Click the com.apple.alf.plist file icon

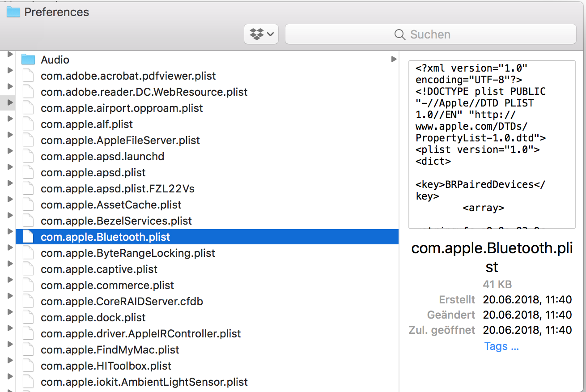tap(28, 124)
